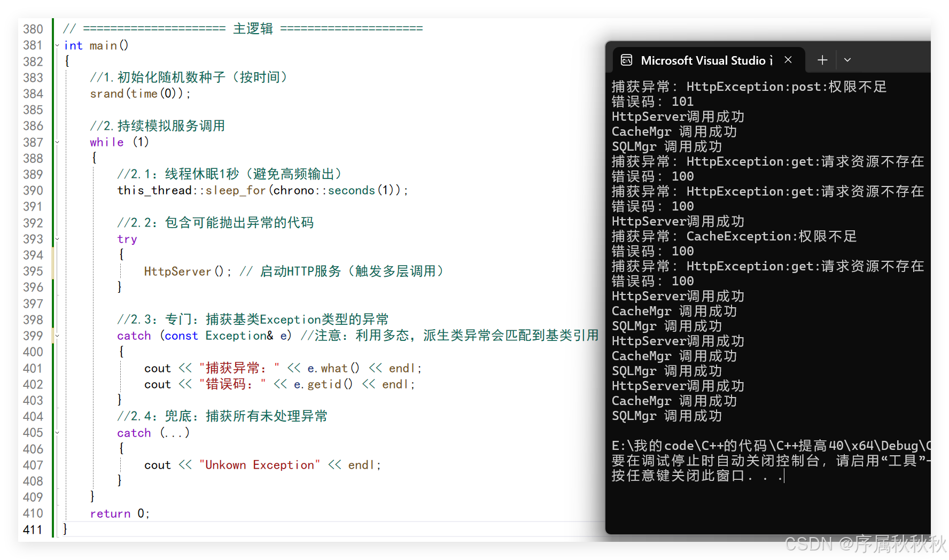Click the "Unkown Exception" string literal
Image resolution: width=949 pixels, height=560 pixels.
[x=260, y=465]
